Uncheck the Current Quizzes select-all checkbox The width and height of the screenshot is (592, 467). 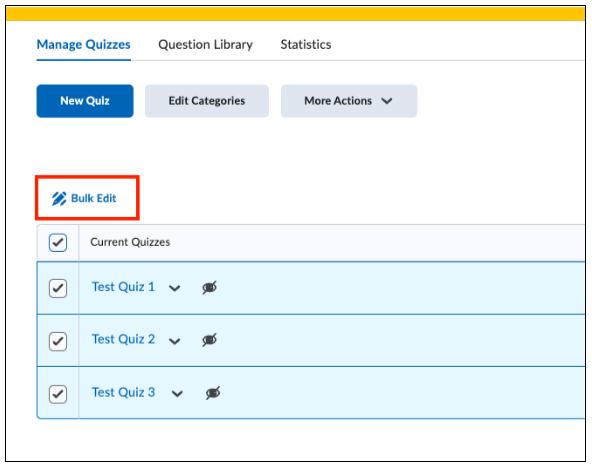click(x=58, y=242)
